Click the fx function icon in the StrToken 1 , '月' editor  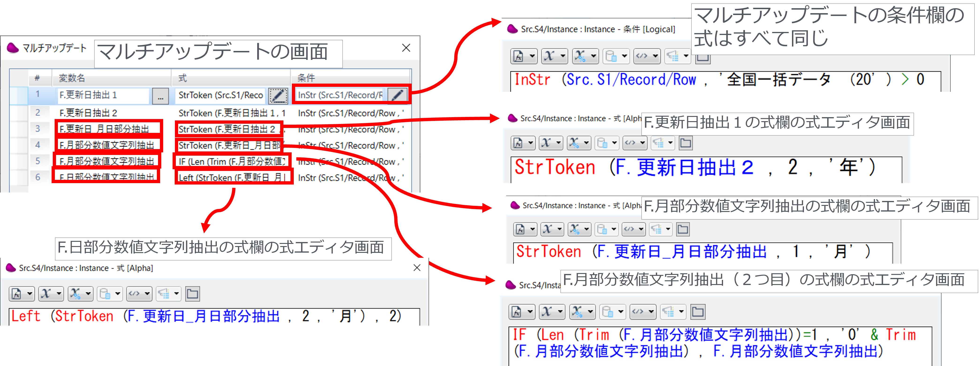[x=520, y=229]
